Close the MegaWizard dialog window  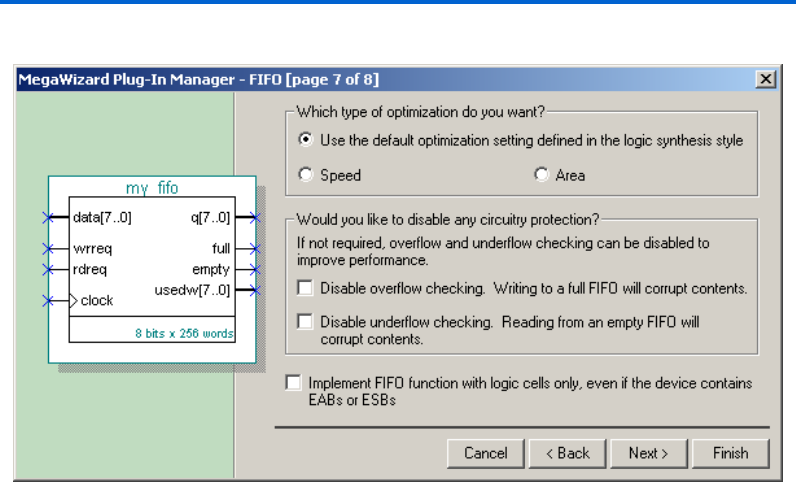tap(765, 79)
